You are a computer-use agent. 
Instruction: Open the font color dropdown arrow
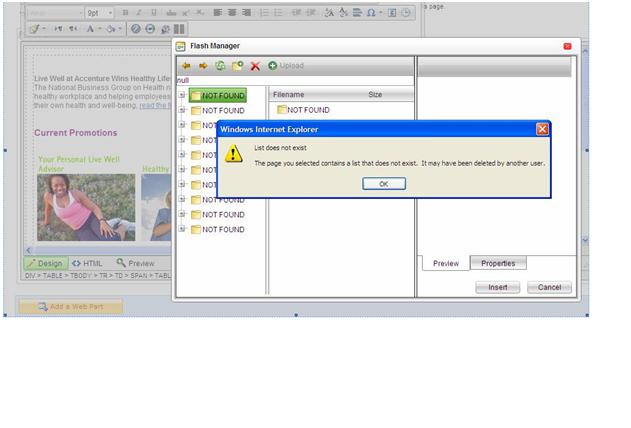99,29
